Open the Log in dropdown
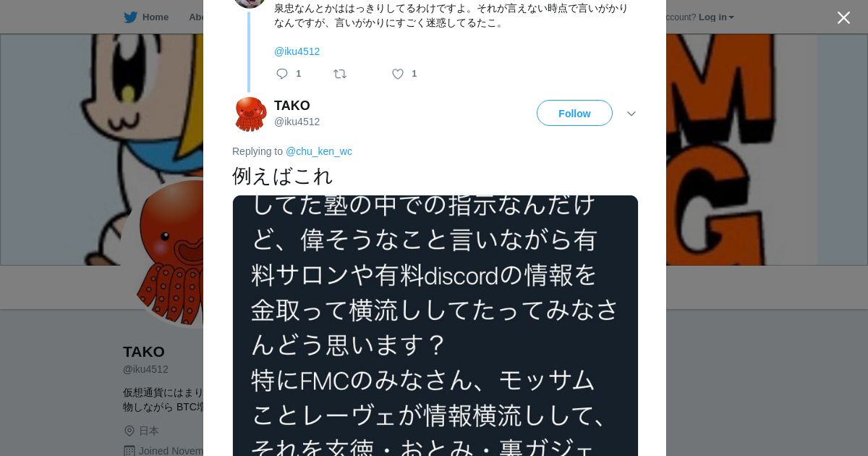This screenshot has width=868, height=456. [716, 17]
